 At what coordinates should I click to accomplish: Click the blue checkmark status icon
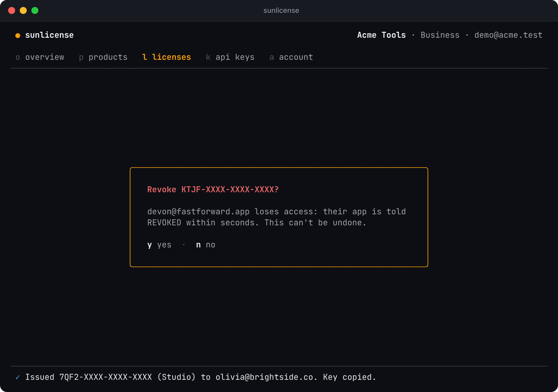point(18,377)
